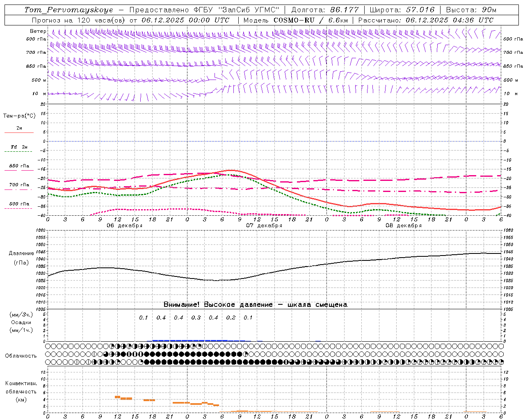Click the station name Tom_Pervomayskoye
525x420 pixels.
(x=68, y=10)
